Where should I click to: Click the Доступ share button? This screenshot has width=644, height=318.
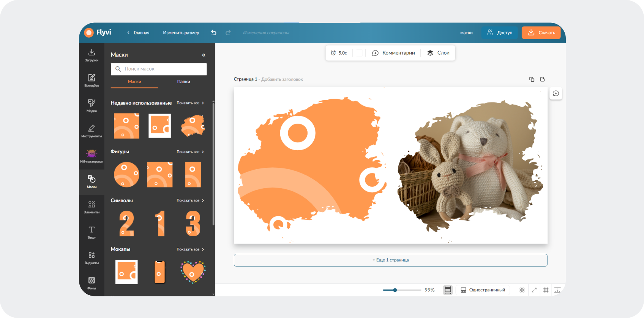click(x=500, y=33)
